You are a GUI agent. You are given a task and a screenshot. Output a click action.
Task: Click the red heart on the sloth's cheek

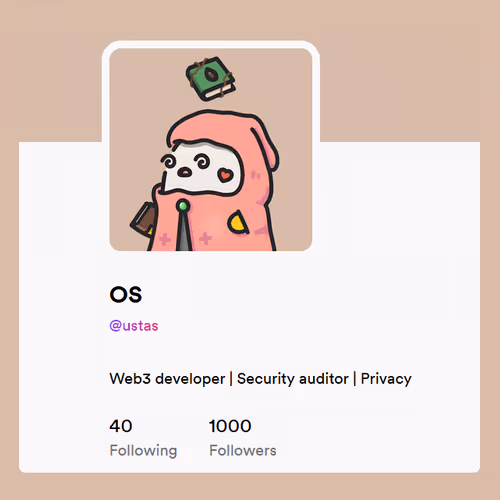tap(225, 175)
